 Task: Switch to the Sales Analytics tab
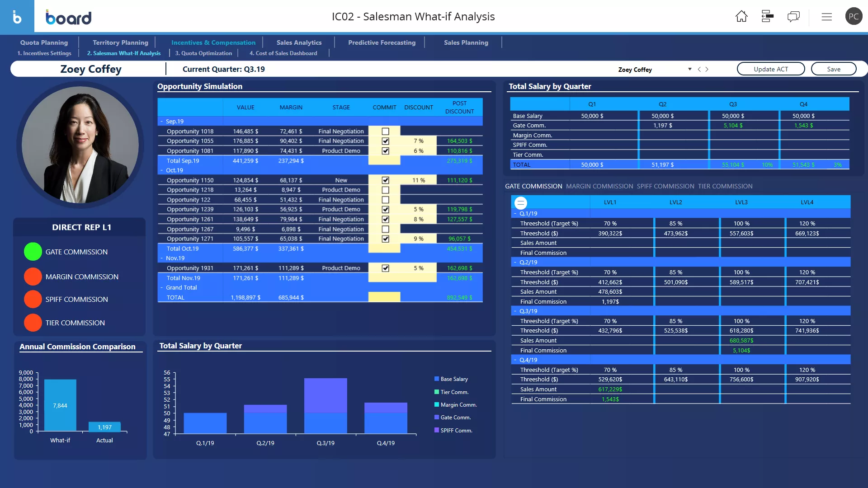[x=299, y=42]
